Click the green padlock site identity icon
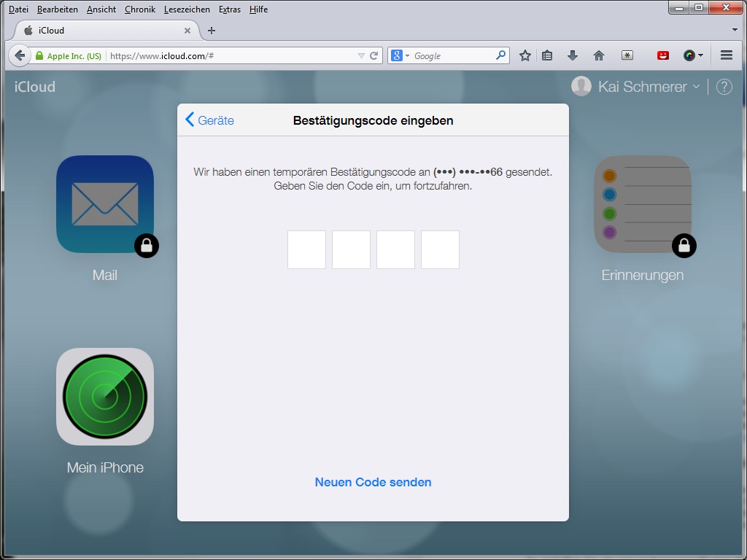The width and height of the screenshot is (747, 560). point(39,55)
